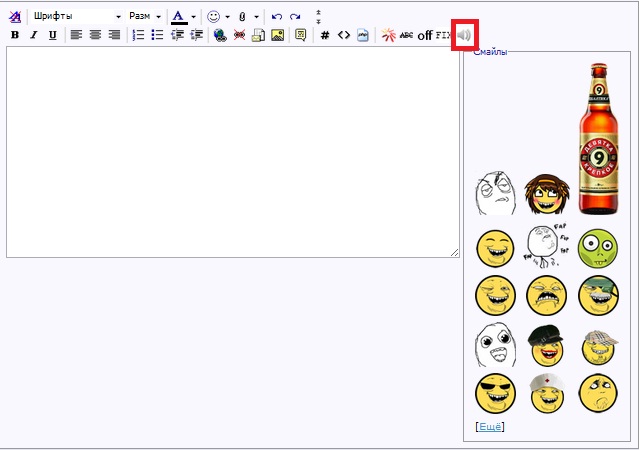
Task: Click the code angle brackets icon
Action: coord(343,35)
